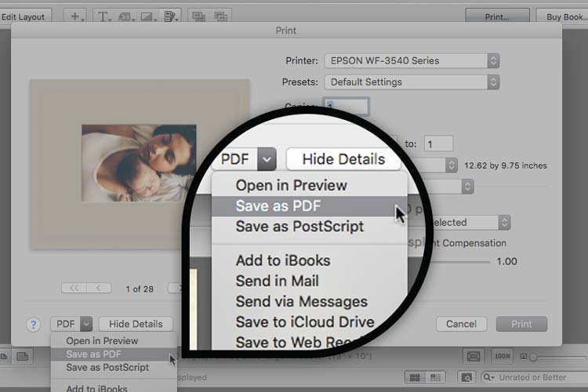Select Save as PostScript menu item
The height and width of the screenshot is (392, 588).
pos(107,367)
